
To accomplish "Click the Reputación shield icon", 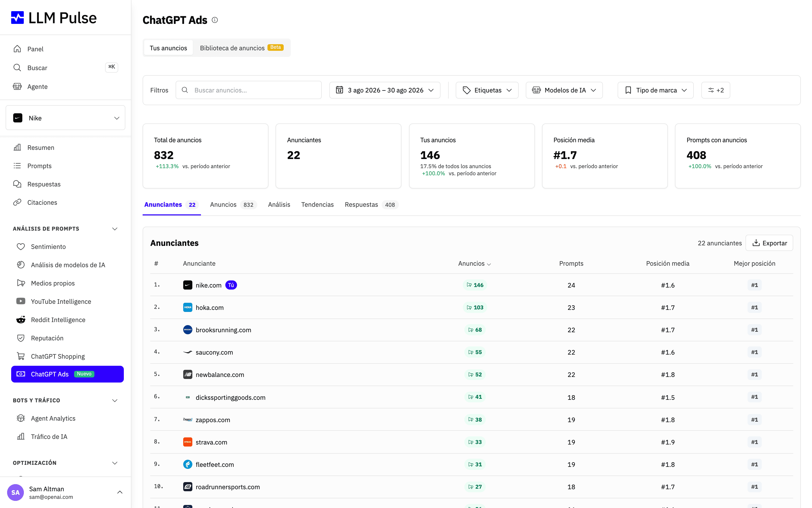I will point(21,338).
